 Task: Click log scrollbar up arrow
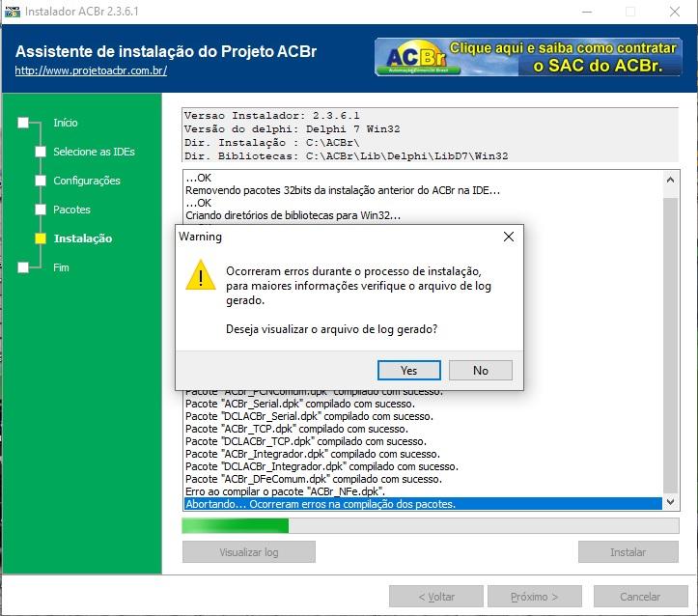coord(670,180)
